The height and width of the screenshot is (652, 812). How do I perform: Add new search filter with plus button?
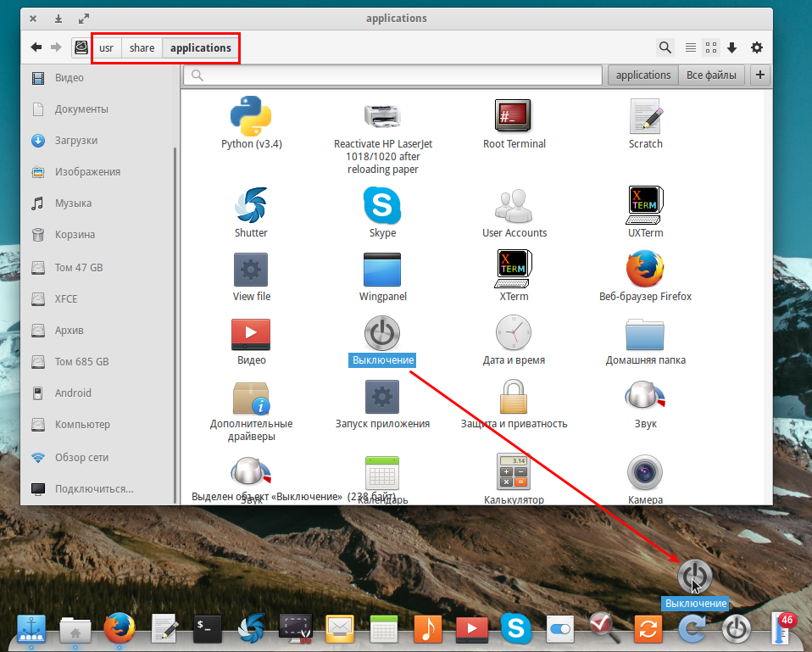[x=759, y=75]
